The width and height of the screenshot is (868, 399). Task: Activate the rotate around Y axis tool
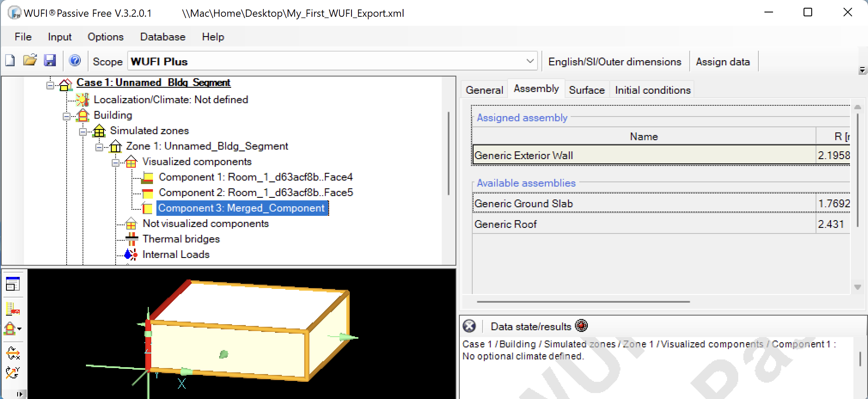[13, 373]
